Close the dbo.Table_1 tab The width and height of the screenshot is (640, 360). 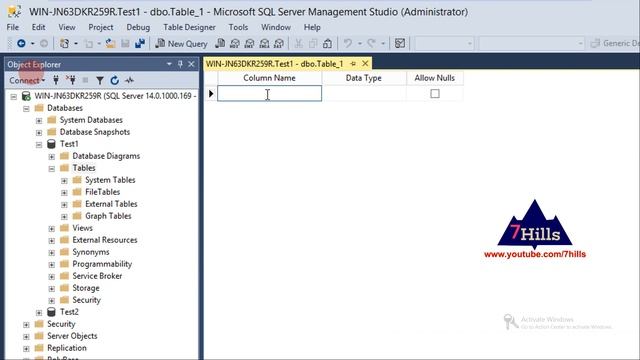[365, 63]
